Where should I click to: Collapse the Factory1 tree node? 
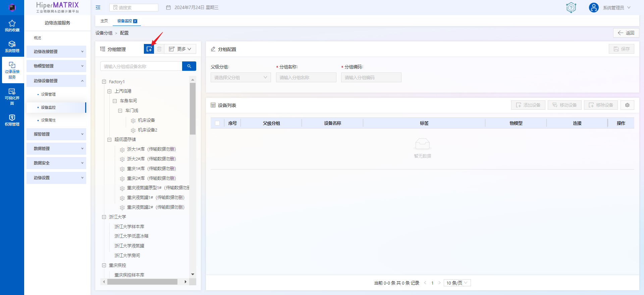104,82
